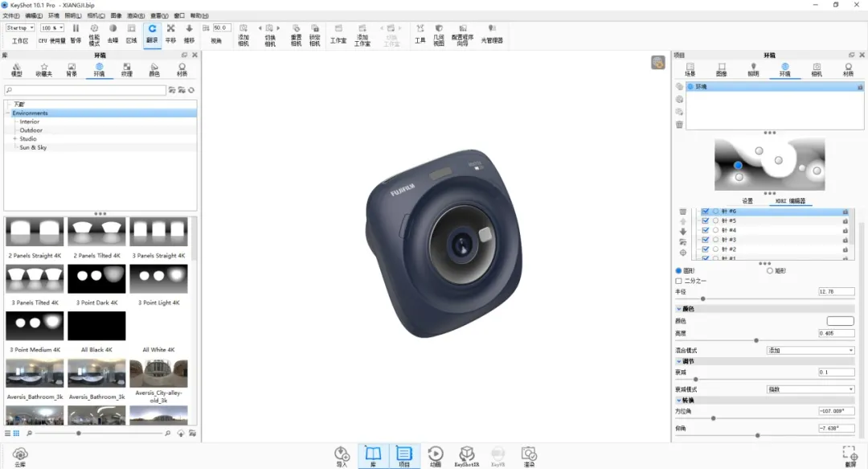Click the trash icon beside the pin list
Viewport: 868px width, 469px height.
[x=682, y=212]
